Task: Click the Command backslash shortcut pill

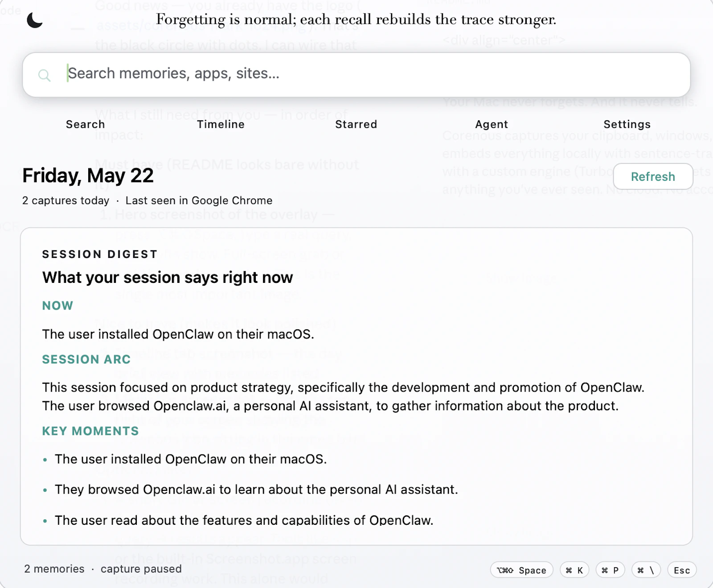Action: tap(646, 570)
